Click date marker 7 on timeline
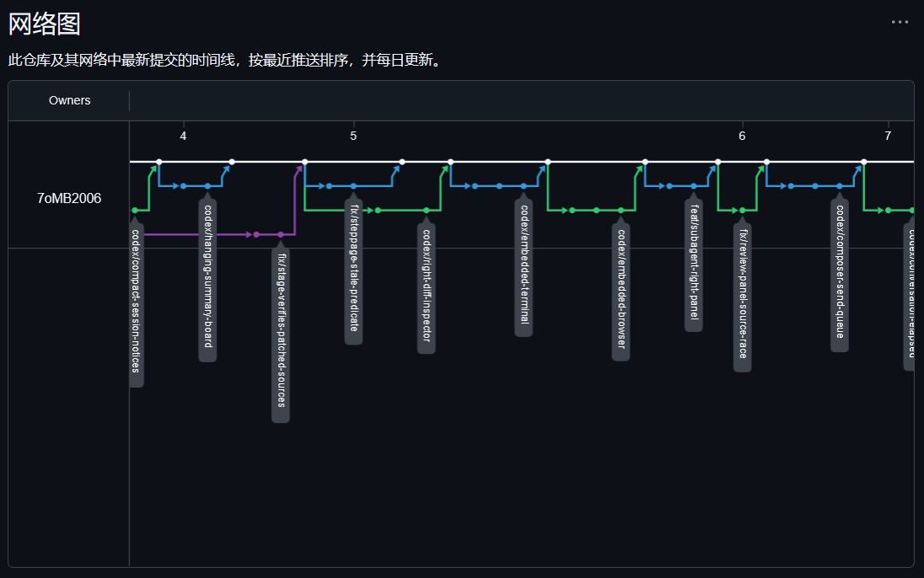Screen dimensions: 924x578 click(x=888, y=136)
